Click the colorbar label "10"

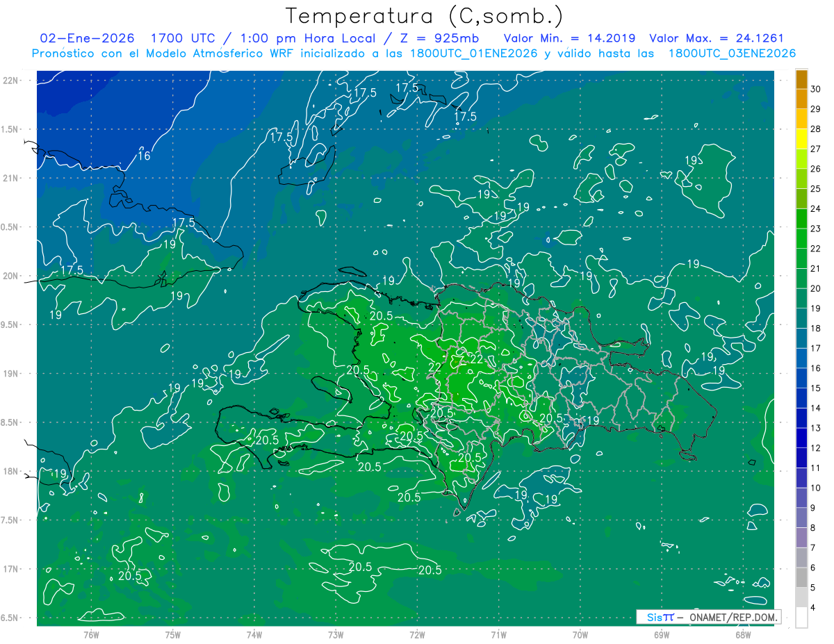pyautogui.click(x=816, y=488)
